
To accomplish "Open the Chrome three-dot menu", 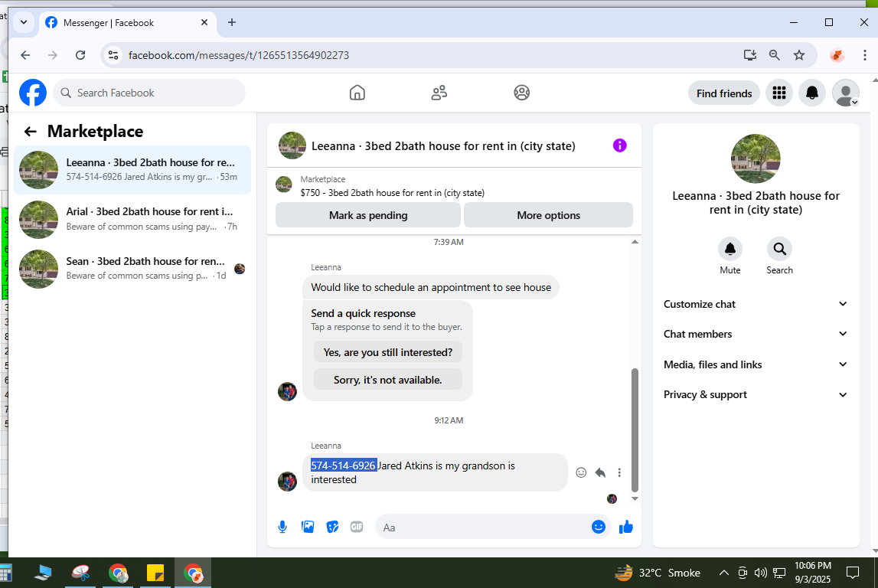I will (864, 55).
